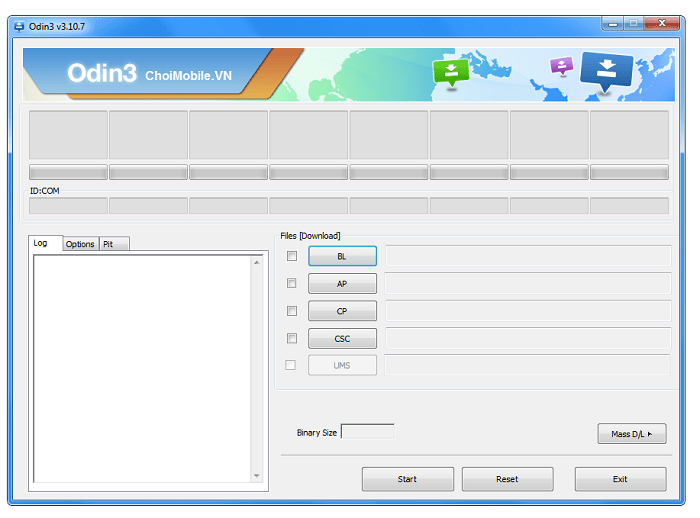
Task: Click the Odin3 logo in banner
Action: tap(101, 73)
